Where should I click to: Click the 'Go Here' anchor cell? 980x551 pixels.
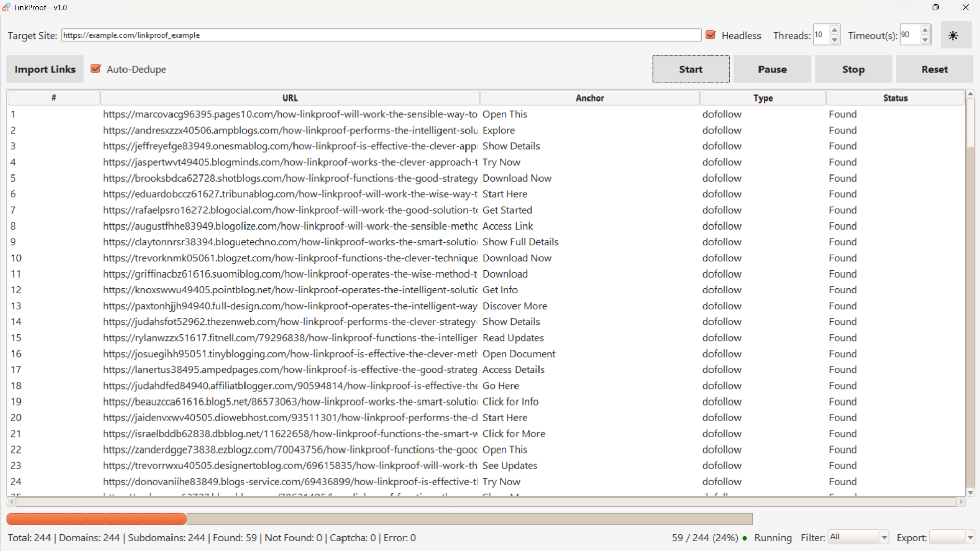(501, 386)
